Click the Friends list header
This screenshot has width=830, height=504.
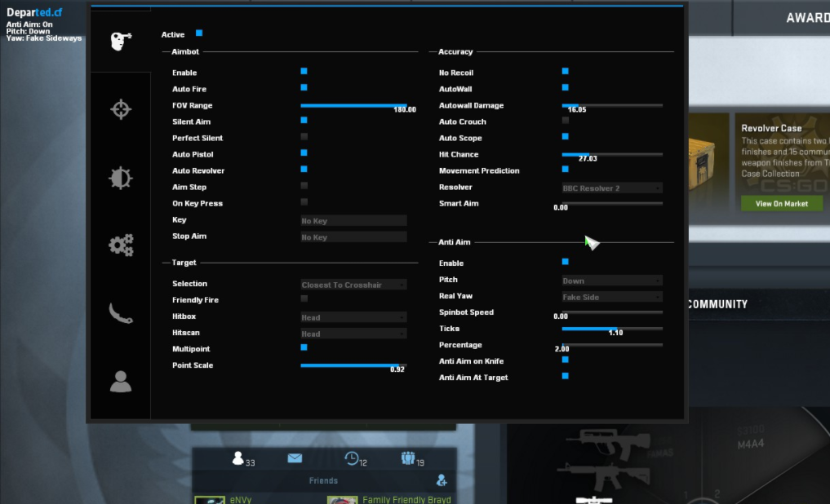[323, 480]
